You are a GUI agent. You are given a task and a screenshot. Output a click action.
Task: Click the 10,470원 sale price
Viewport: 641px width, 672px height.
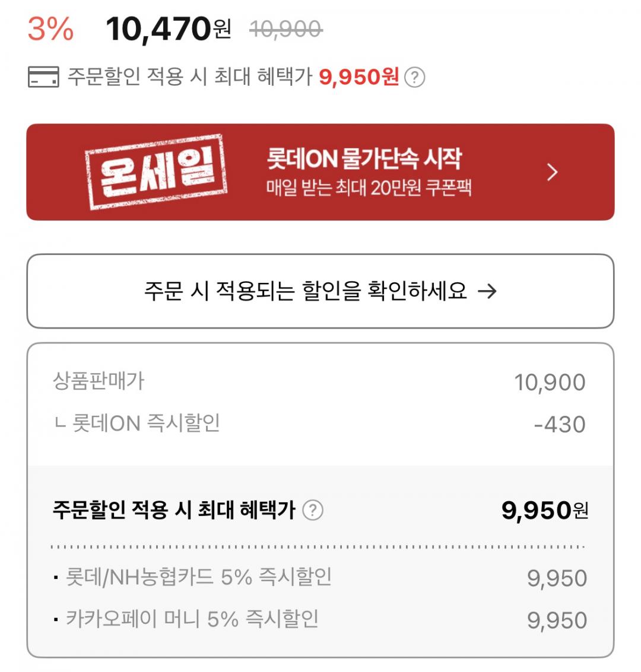click(x=168, y=29)
